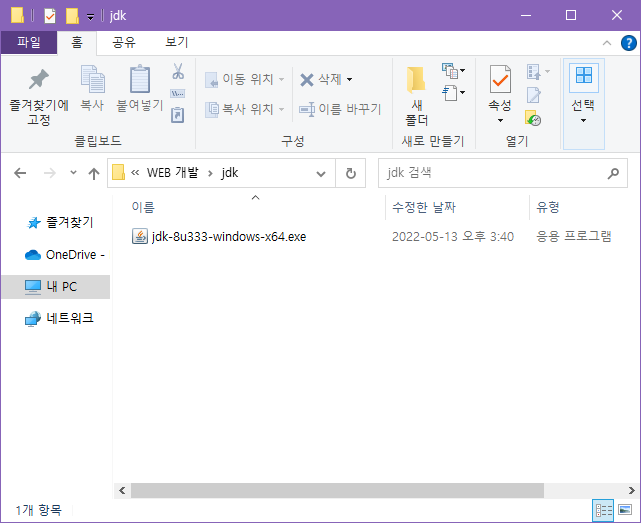Pin to Quick access (즐겨찾기에 고정)
Image resolution: width=641 pixels, height=523 pixels.
tap(39, 97)
